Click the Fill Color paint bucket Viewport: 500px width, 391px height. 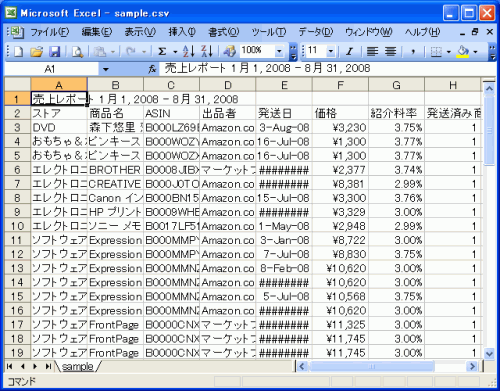pos(463,51)
